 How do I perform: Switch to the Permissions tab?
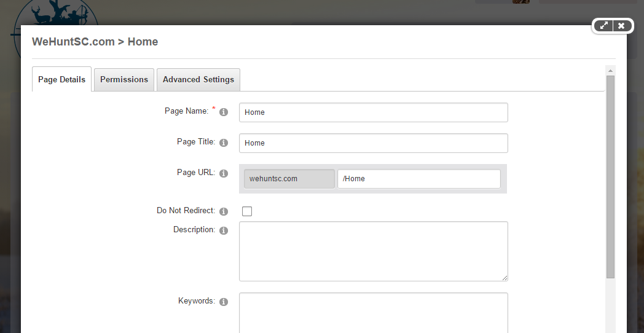(x=124, y=80)
